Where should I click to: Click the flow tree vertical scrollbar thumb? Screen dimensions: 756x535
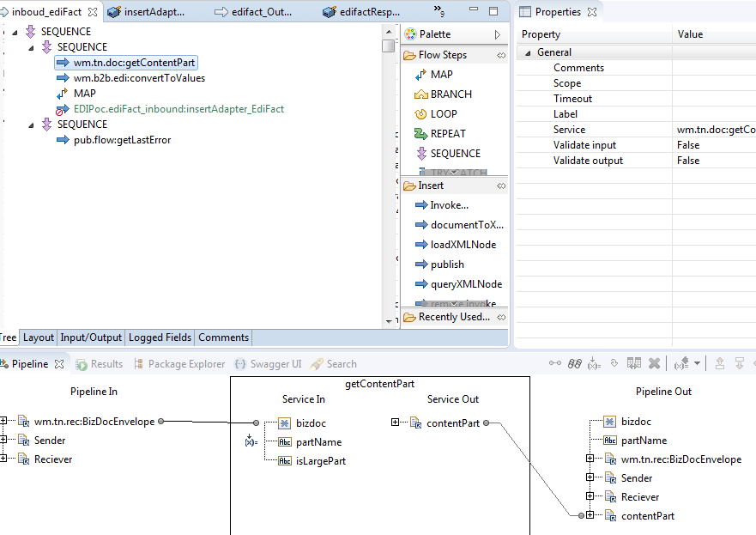388,46
